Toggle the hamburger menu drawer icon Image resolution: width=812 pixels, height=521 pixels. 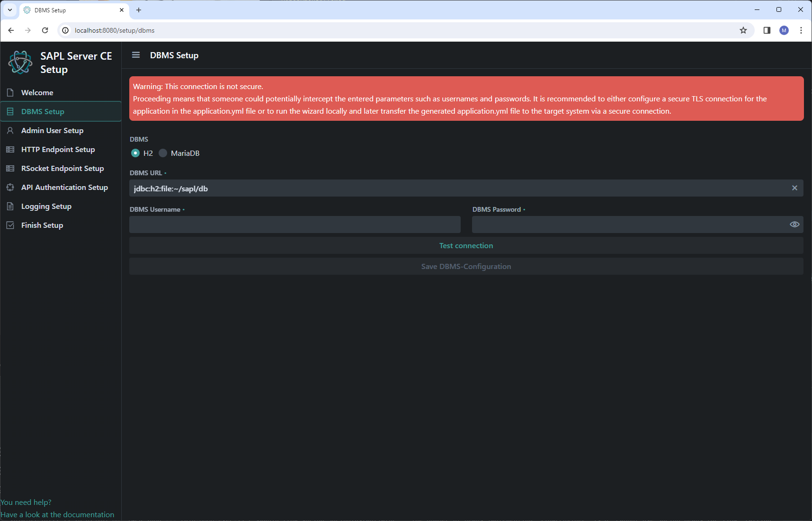(x=136, y=55)
